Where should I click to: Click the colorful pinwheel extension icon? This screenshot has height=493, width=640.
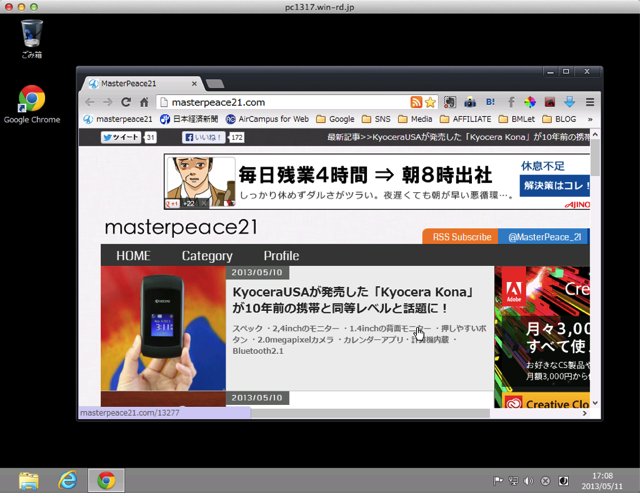click(x=530, y=102)
